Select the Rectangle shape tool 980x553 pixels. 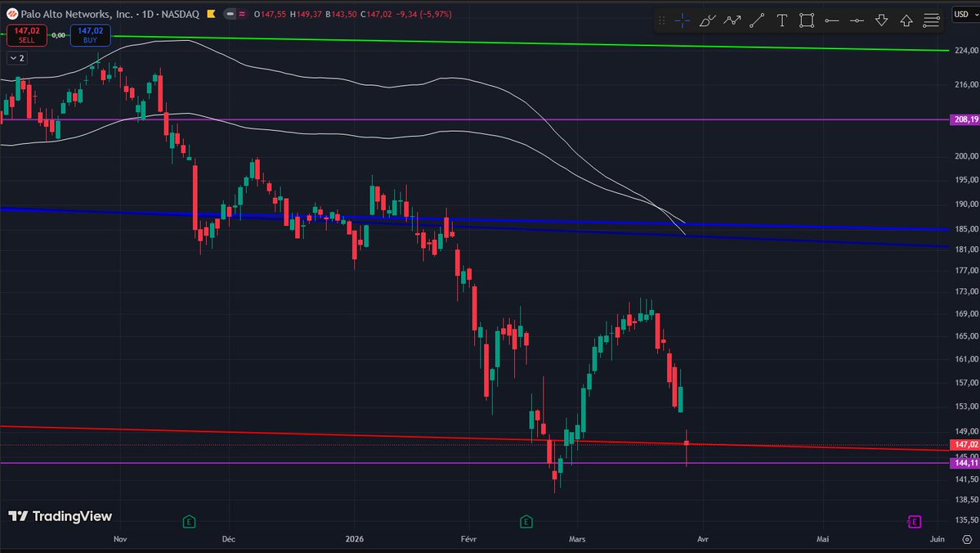pos(807,20)
